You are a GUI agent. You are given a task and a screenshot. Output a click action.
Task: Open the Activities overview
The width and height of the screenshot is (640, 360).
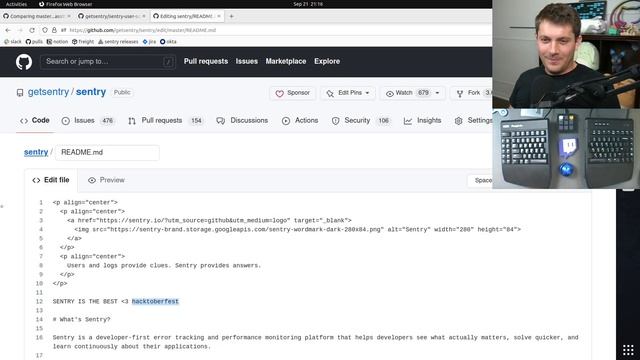pyautogui.click(x=16, y=4)
